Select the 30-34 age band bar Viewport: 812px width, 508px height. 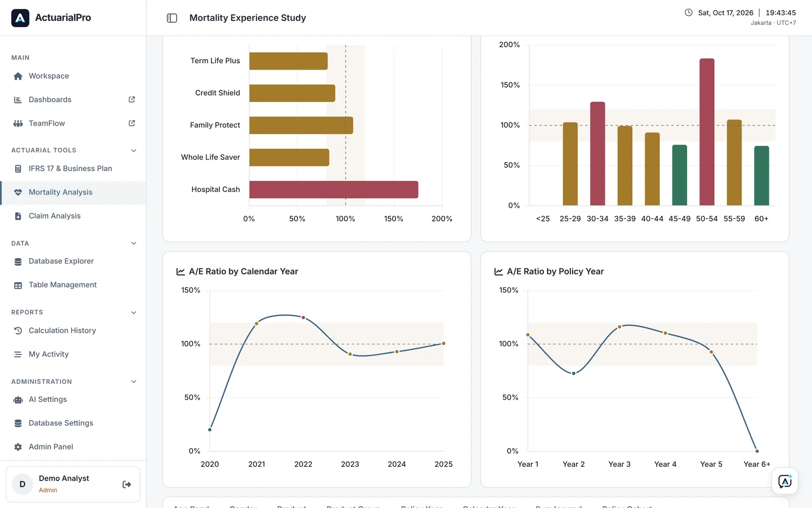[598, 153]
